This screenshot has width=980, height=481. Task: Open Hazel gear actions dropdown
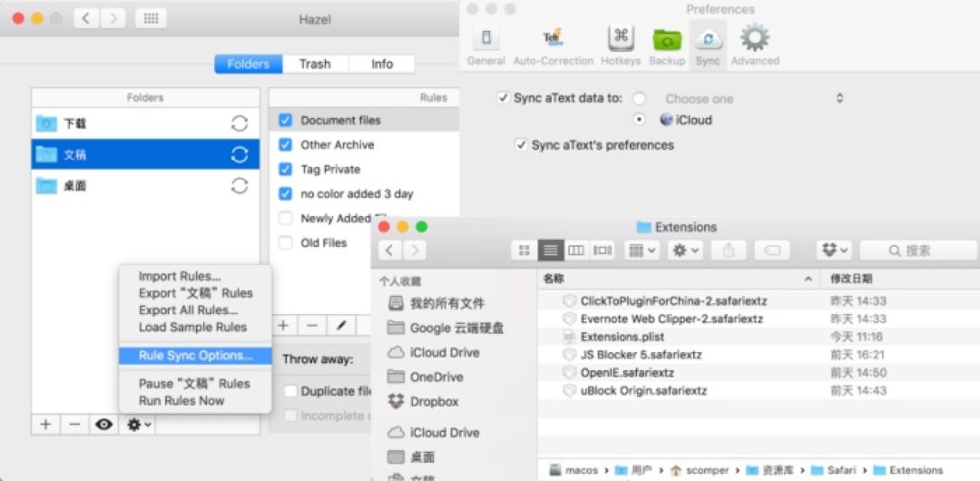139,424
